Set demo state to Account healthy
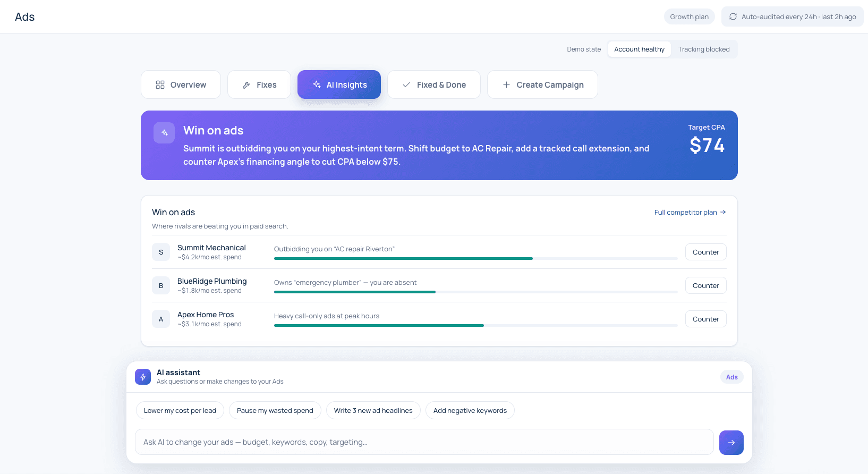This screenshot has width=868, height=474. coord(639,49)
